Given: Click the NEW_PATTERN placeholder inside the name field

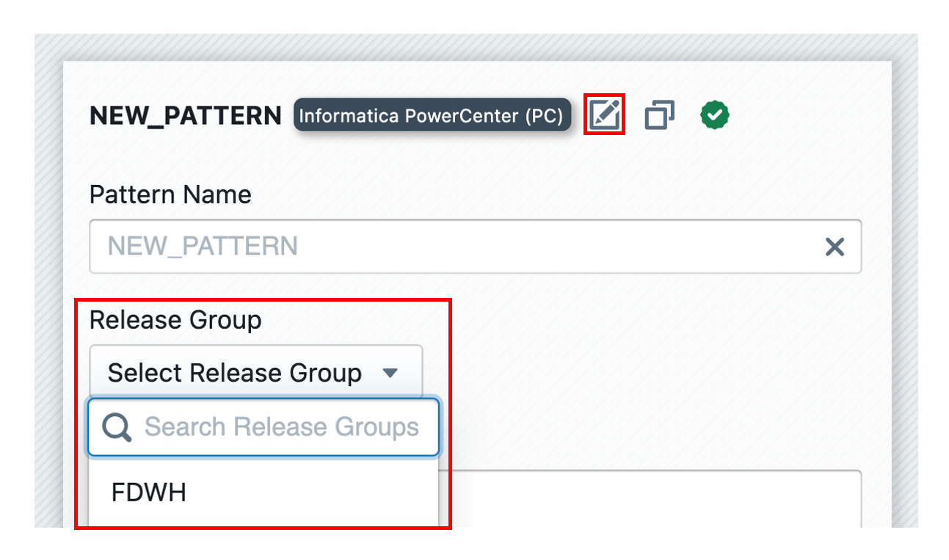Looking at the screenshot, I should click(x=203, y=247).
